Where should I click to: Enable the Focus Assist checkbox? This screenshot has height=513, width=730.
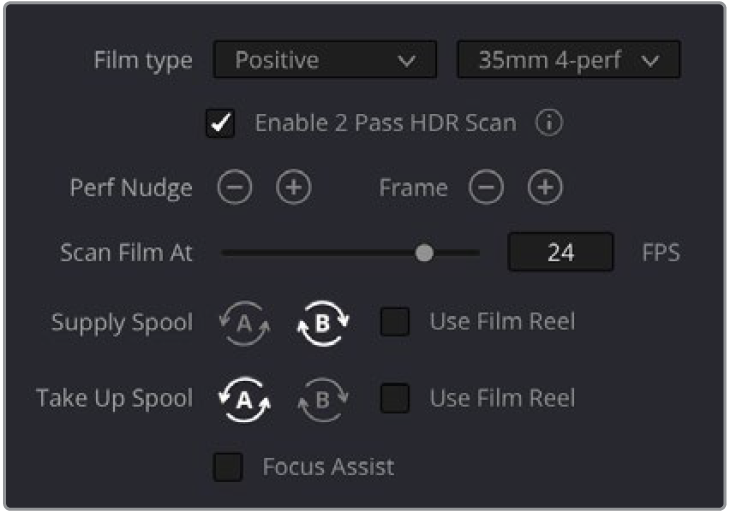(x=228, y=467)
